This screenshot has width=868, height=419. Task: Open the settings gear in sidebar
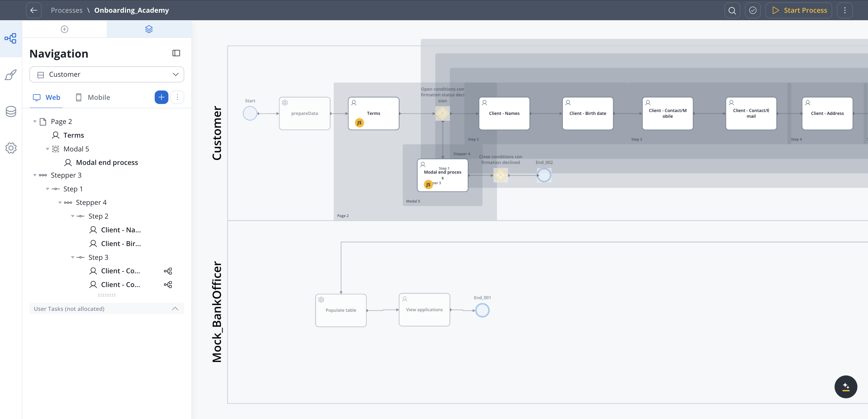(11, 148)
